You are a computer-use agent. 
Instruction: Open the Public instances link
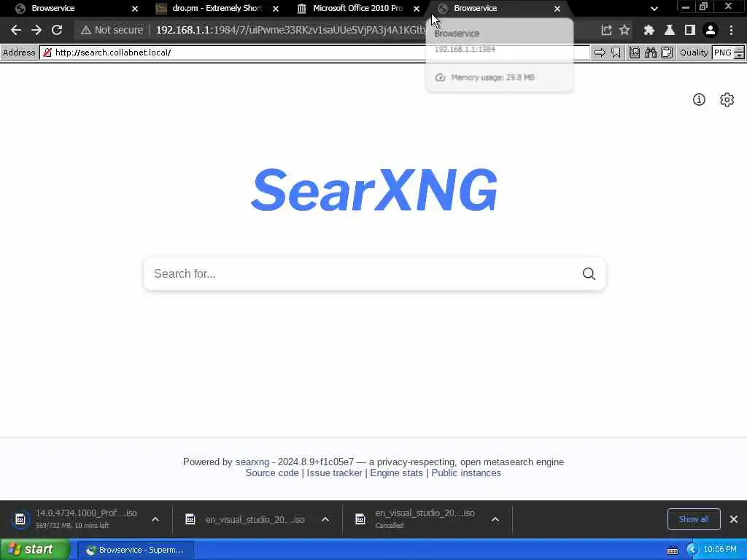point(466,472)
